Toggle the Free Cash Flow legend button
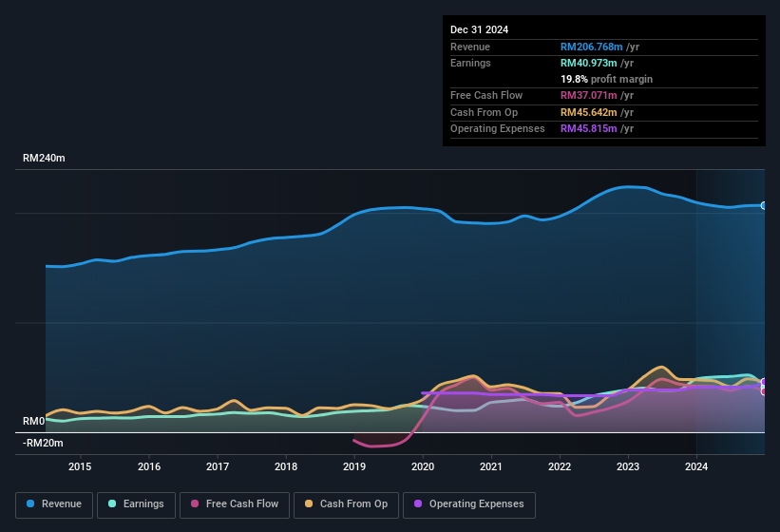The height and width of the screenshot is (532, 780). [235, 504]
